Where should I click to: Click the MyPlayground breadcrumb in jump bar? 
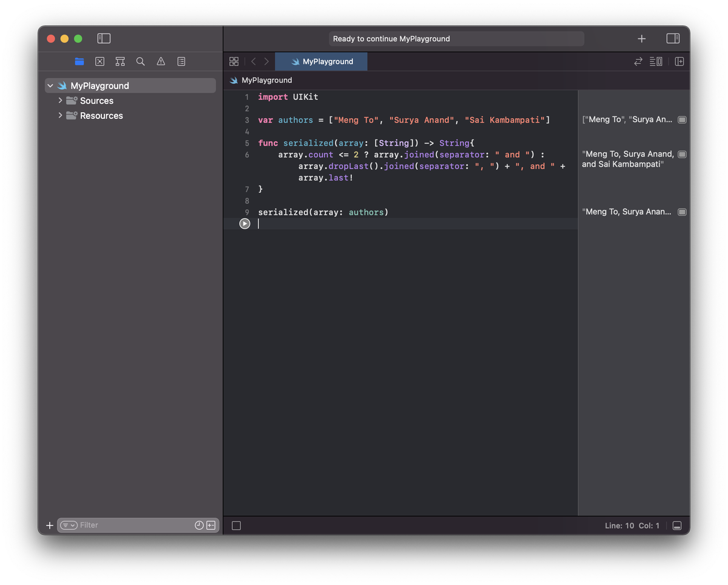point(261,80)
